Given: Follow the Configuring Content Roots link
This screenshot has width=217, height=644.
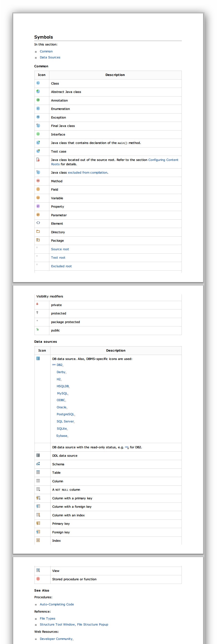Looking at the screenshot, I should 115,162.
